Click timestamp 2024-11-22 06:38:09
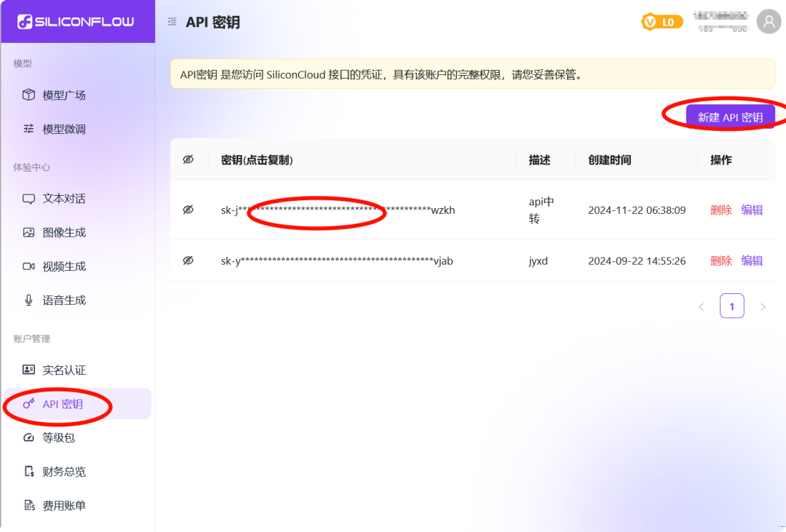Image resolution: width=786 pixels, height=532 pixels. click(637, 210)
